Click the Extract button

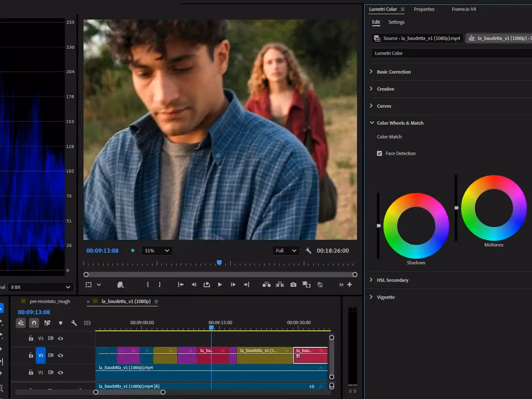click(280, 285)
